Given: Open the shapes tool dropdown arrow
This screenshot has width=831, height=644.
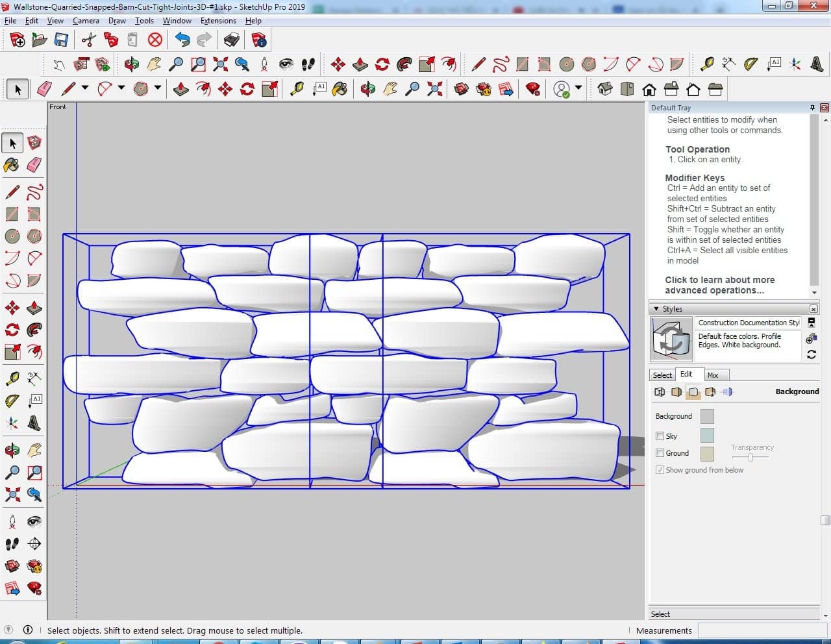Looking at the screenshot, I should coord(158,88).
